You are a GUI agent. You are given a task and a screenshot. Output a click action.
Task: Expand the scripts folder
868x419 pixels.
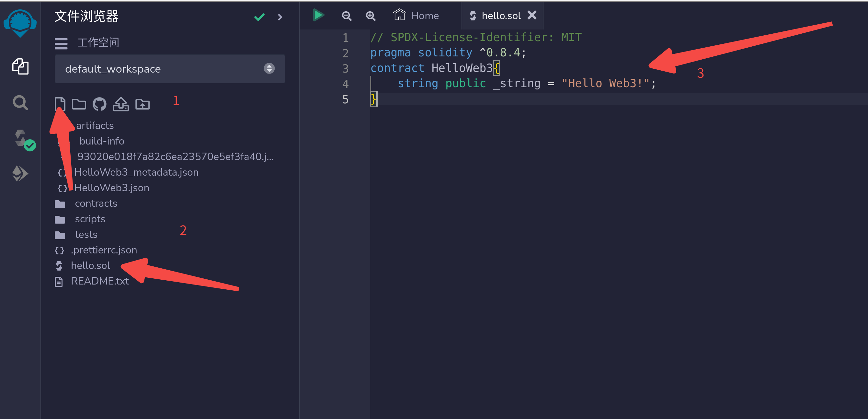[90, 219]
